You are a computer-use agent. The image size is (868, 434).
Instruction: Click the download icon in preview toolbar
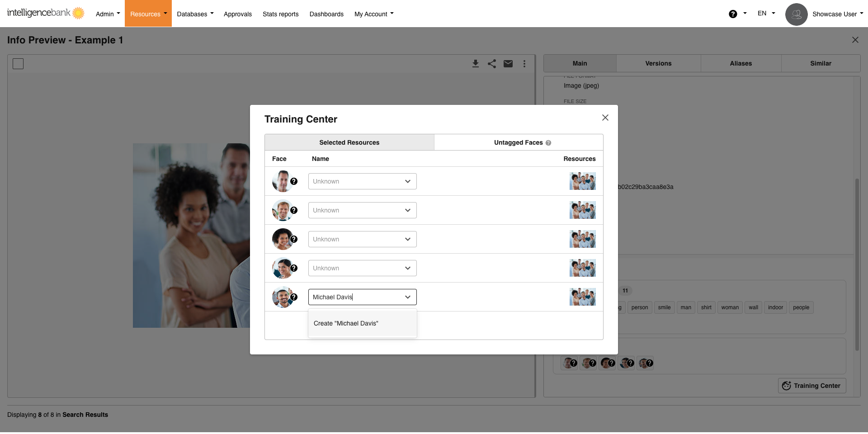click(475, 64)
